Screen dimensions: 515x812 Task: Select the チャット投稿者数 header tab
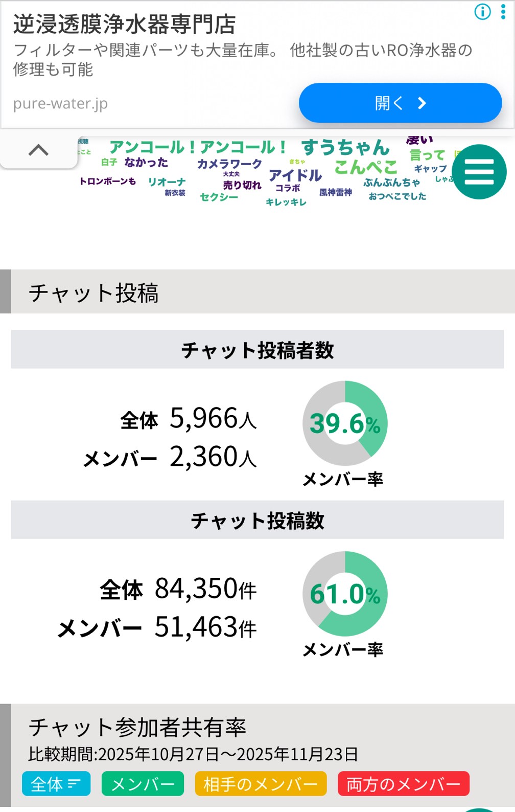[257, 350]
